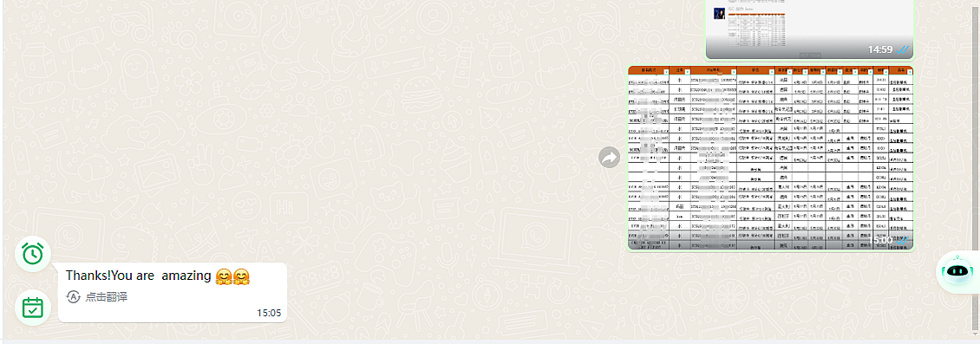
Task: Open last column filter arrow in spreadsheet header
Action: pos(910,73)
